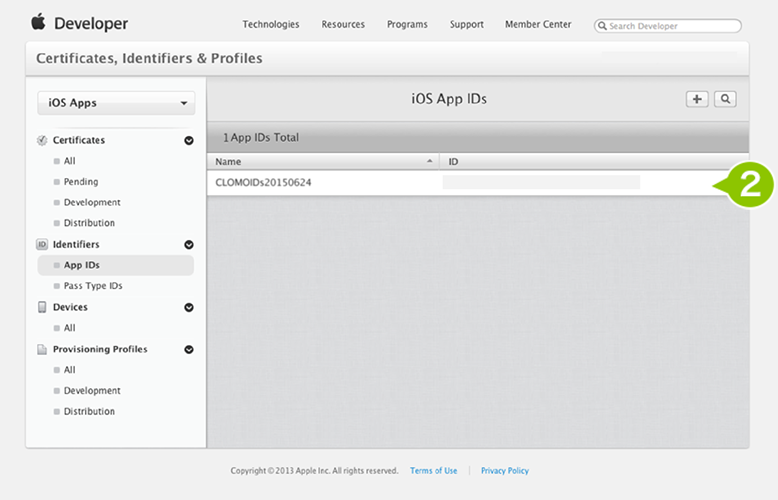Click the Identifiers section heading

point(76,245)
